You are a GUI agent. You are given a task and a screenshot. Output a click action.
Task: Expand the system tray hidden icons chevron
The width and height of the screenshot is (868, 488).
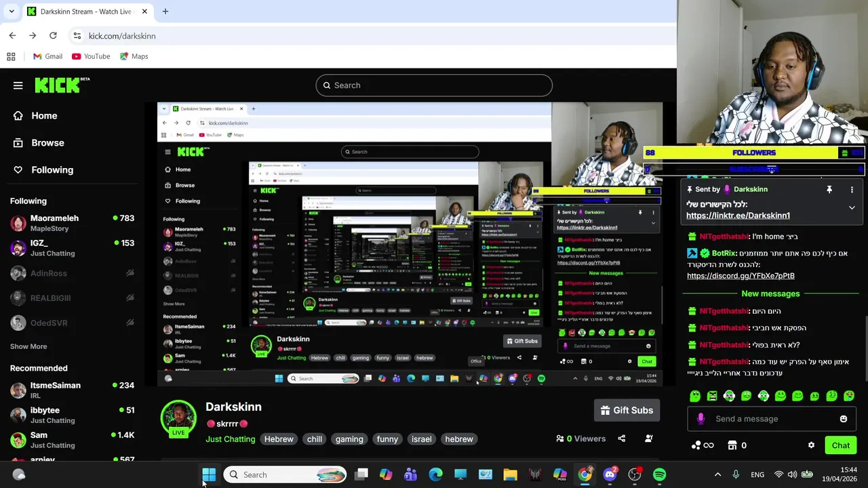coord(717,474)
